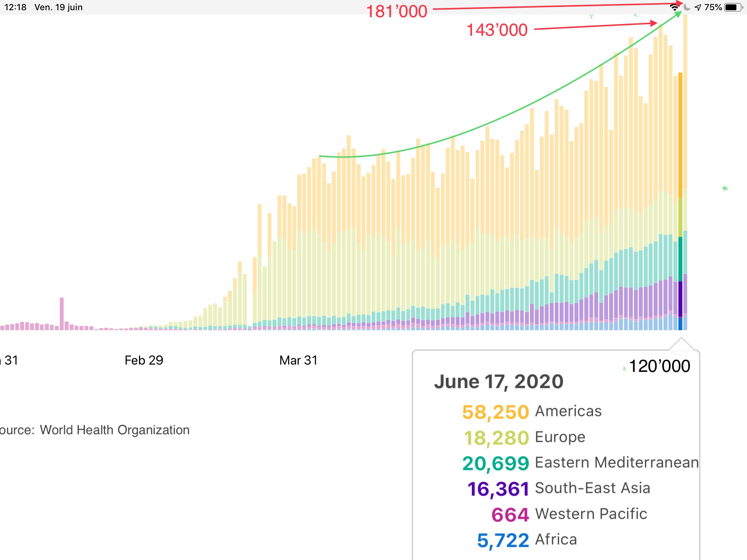Tap the Eastern Mediterranean region label

617,462
